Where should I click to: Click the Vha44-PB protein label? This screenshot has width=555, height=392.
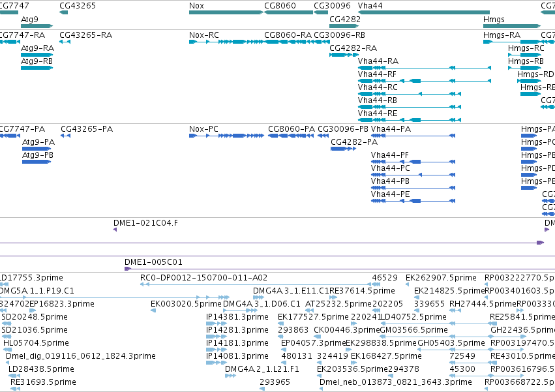point(390,181)
